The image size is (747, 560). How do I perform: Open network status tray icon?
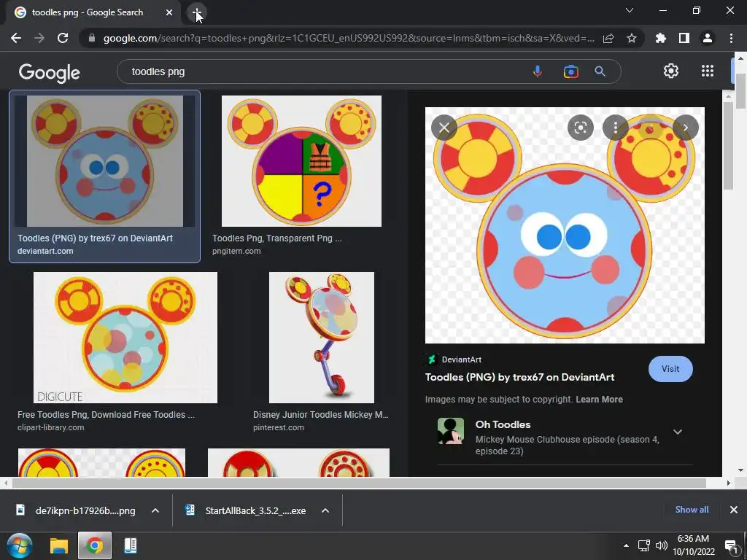click(644, 545)
